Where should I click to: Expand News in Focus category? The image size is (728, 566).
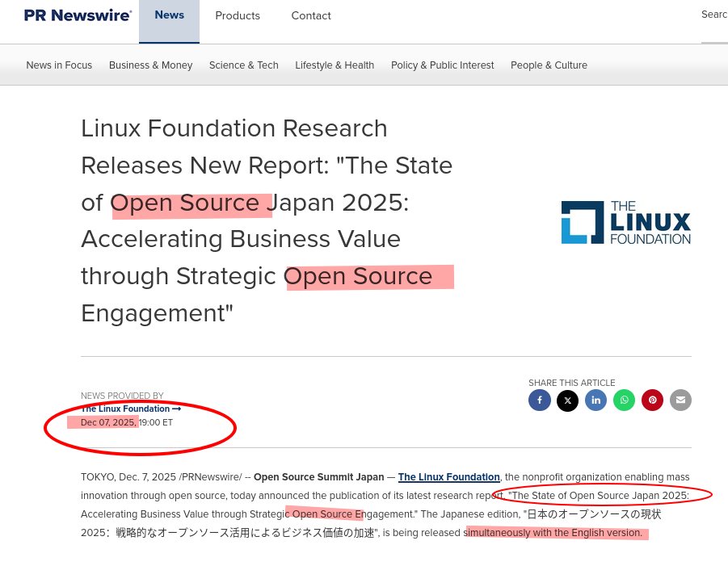pos(59,65)
